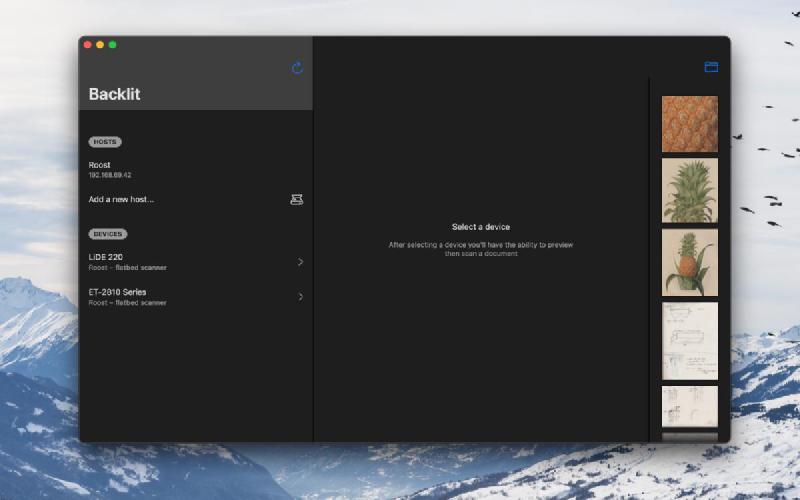
Task: Open the pineapple skin close-up thumbnail
Action: (689, 124)
